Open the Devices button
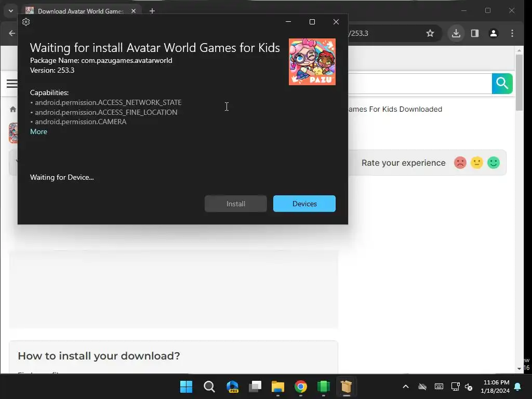The image size is (532, 399). point(304,204)
